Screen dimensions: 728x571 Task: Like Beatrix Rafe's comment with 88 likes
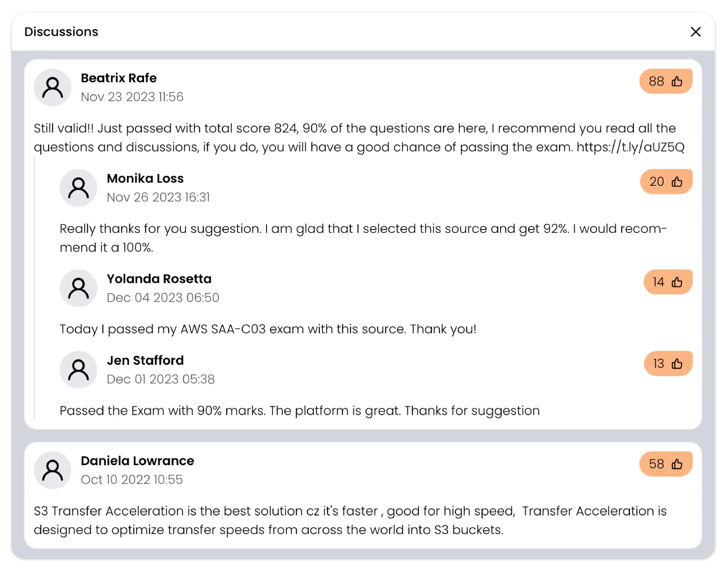[x=666, y=81]
